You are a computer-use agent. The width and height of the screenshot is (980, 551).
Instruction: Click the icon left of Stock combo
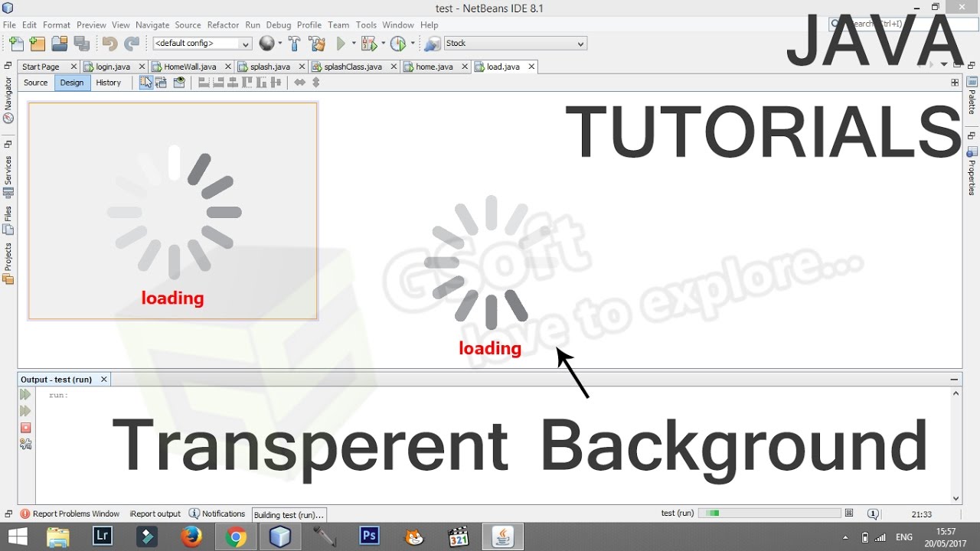pos(432,44)
